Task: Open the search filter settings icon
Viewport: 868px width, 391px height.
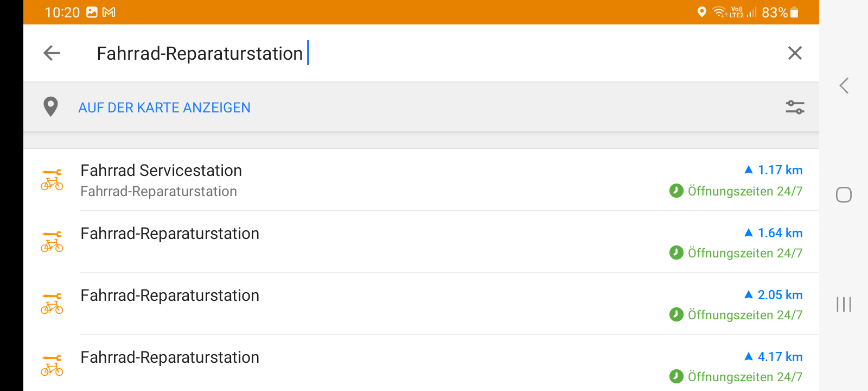Action: coord(795,108)
